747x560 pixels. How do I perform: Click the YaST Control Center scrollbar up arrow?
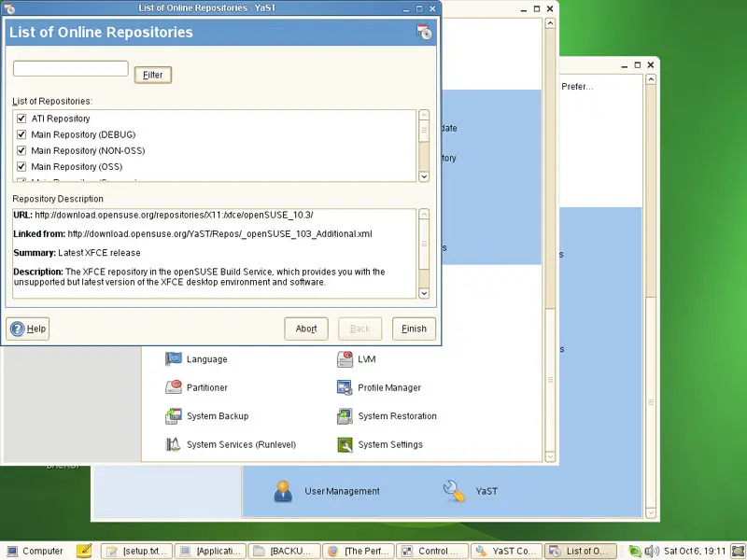(x=550, y=23)
